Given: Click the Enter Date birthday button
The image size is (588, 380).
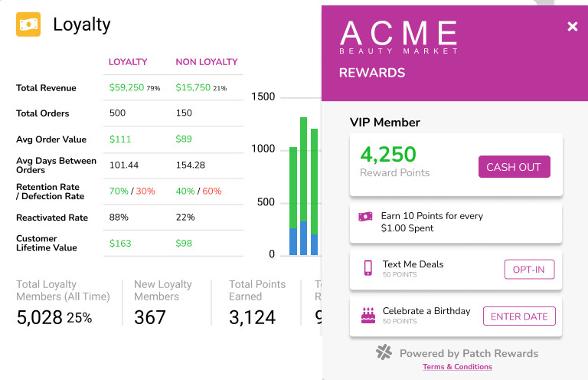Looking at the screenshot, I should [x=519, y=316].
